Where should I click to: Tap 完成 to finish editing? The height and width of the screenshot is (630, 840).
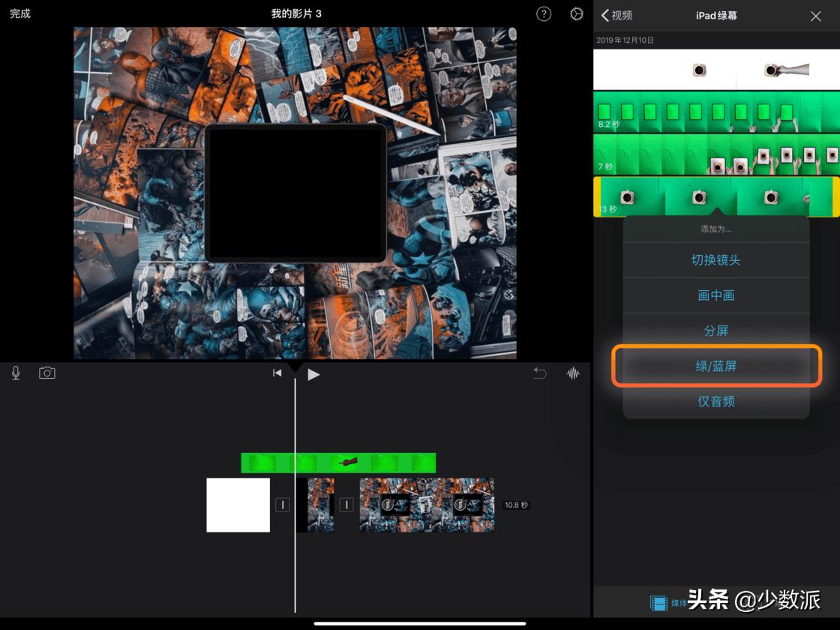(19, 13)
